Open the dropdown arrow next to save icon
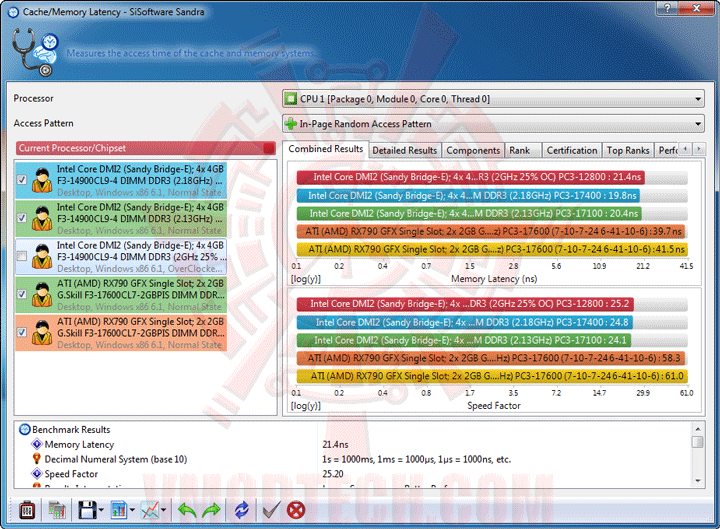Image resolution: width=720 pixels, height=529 pixels. coord(101,510)
